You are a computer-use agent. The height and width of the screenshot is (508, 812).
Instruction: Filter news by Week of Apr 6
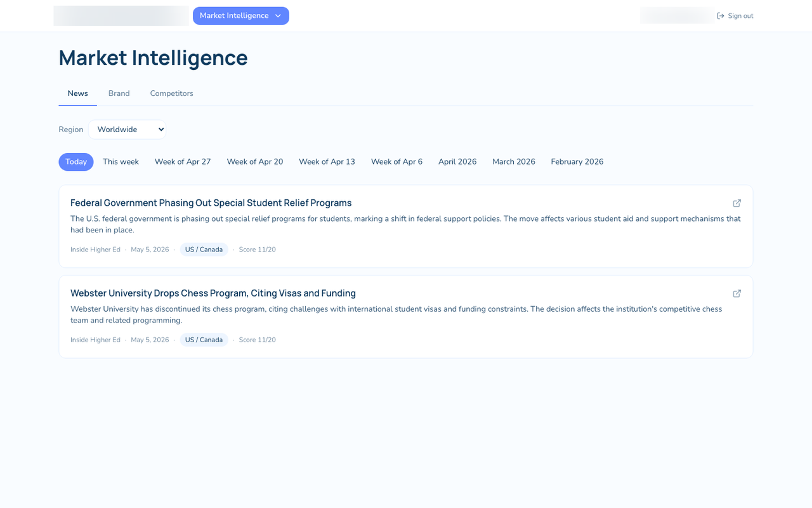click(396, 162)
